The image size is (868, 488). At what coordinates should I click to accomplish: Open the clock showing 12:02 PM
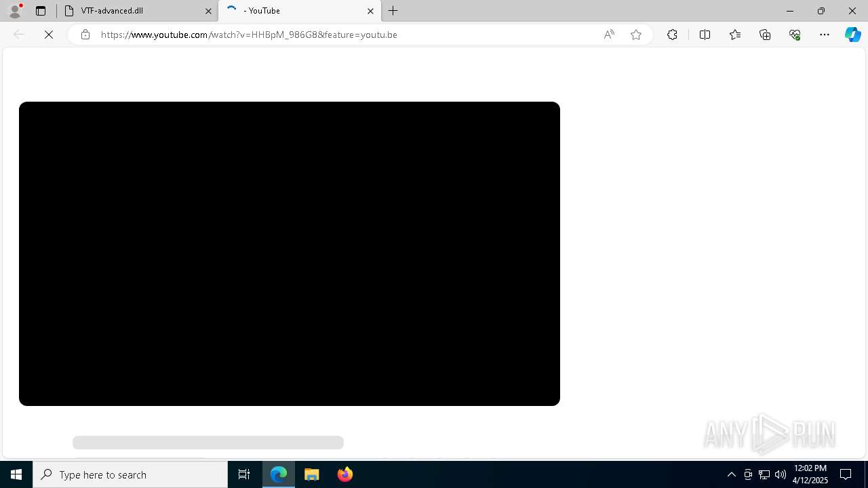(810, 474)
